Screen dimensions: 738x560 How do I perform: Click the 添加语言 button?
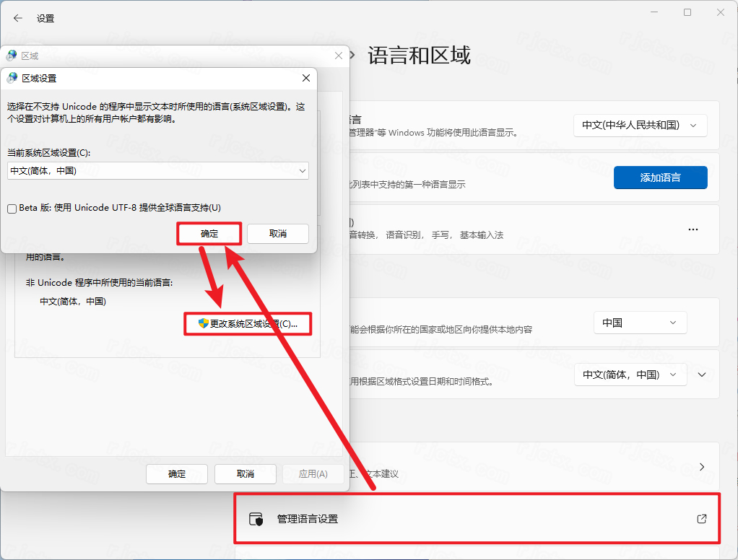tap(660, 177)
